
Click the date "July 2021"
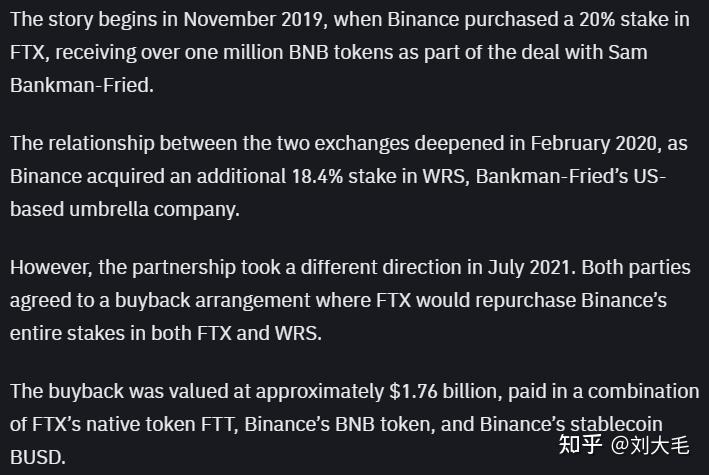click(x=522, y=267)
